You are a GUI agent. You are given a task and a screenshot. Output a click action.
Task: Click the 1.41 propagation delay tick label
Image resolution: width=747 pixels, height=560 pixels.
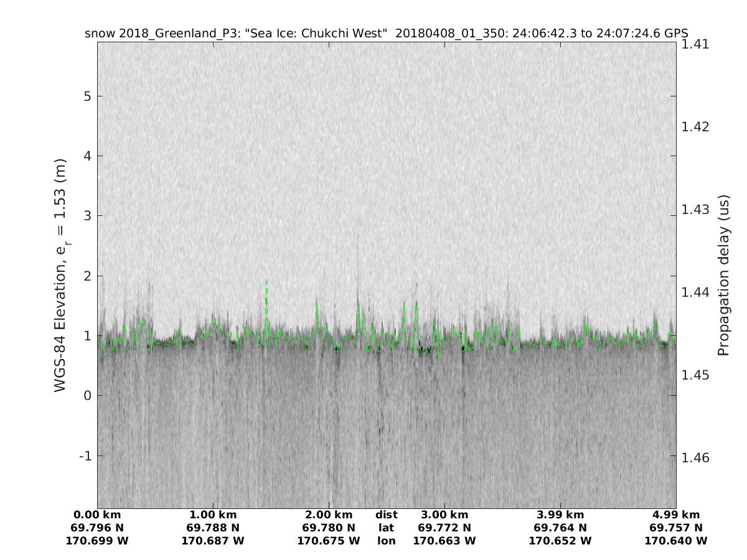[x=695, y=44]
